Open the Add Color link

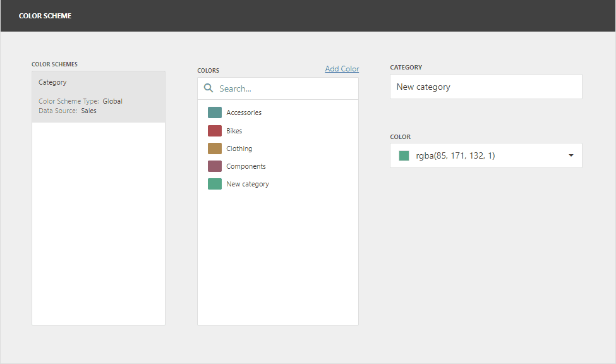tap(342, 68)
